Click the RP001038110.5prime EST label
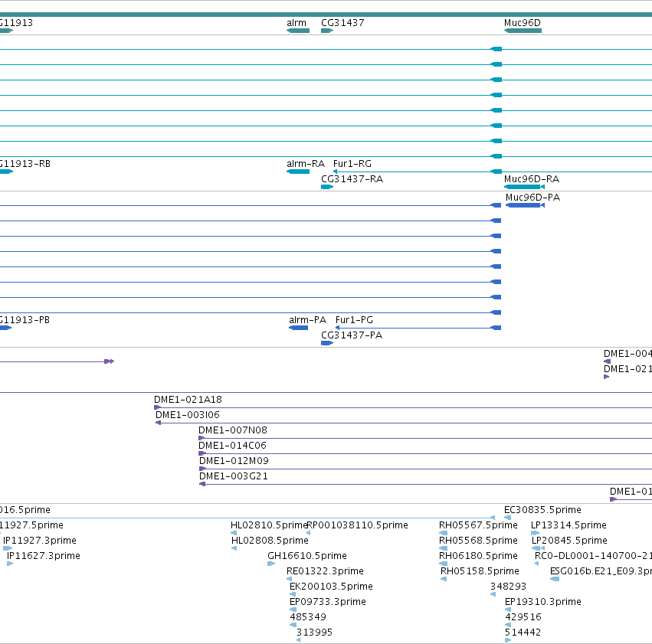Screen dimensions: 652x644 (358, 525)
